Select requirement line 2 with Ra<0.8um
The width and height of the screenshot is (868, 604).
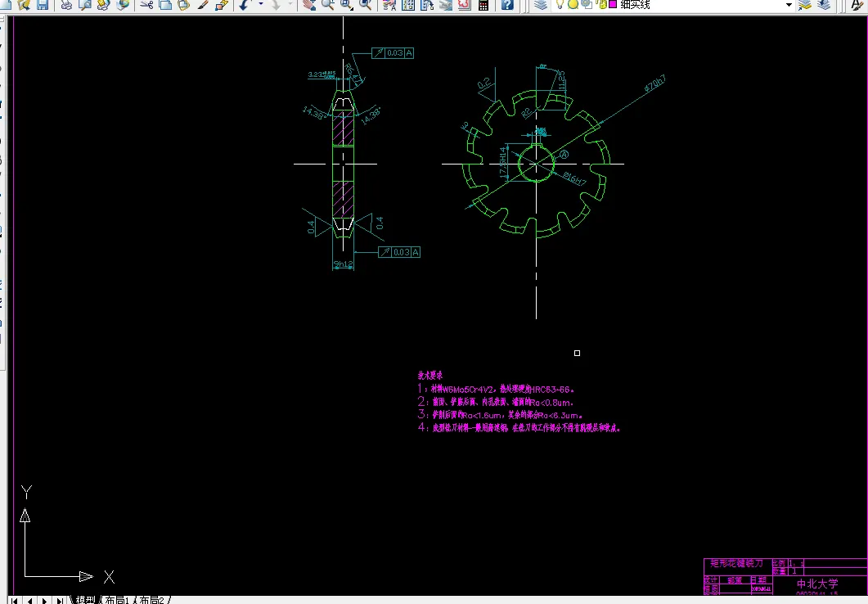(x=496, y=402)
